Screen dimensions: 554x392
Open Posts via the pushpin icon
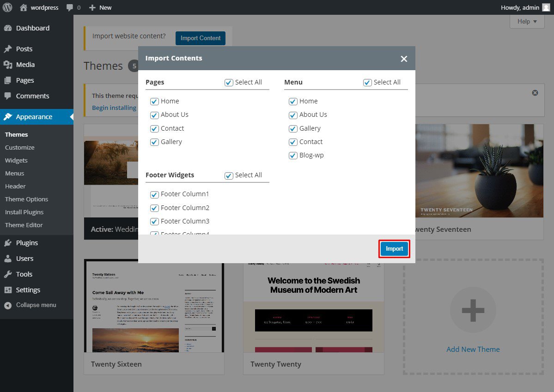click(8, 49)
